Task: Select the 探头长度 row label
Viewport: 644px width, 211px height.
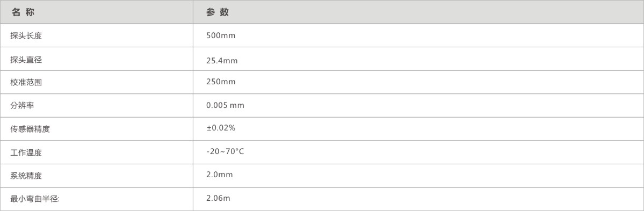Action: [x=26, y=36]
